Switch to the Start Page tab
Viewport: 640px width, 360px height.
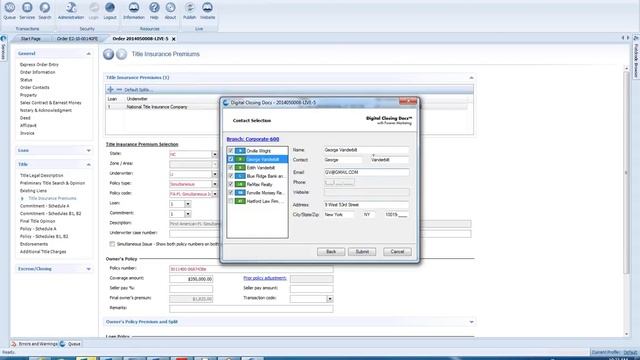(31, 39)
